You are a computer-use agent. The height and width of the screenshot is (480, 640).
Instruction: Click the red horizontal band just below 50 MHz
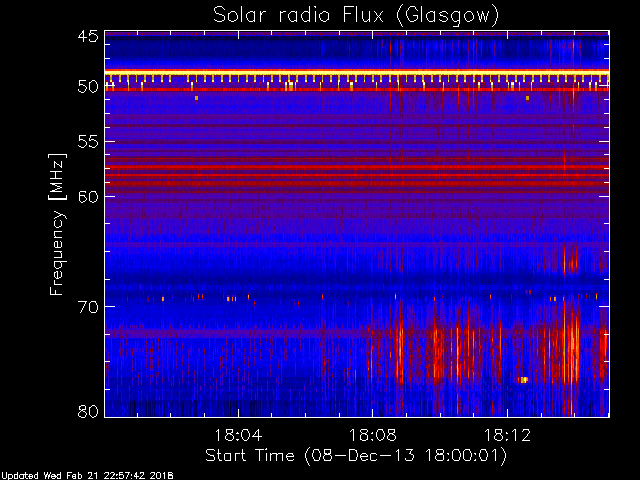tap(357, 89)
